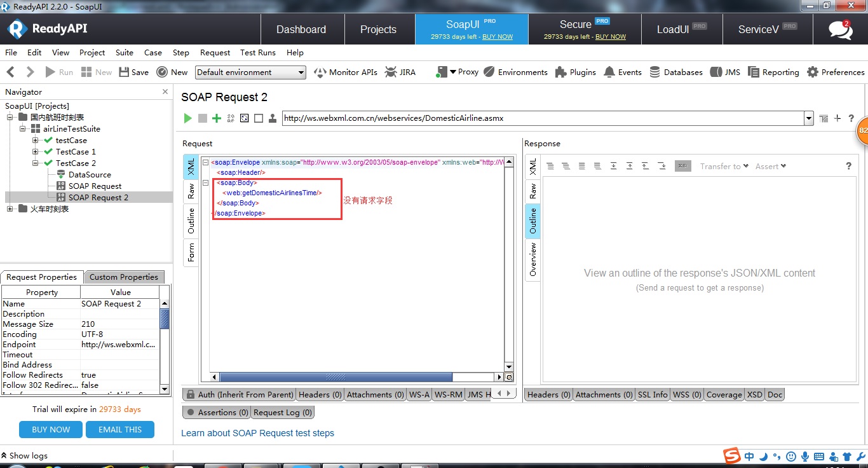868x468 pixels.
Task: Open Preferences gear icon
Action: 836,72
